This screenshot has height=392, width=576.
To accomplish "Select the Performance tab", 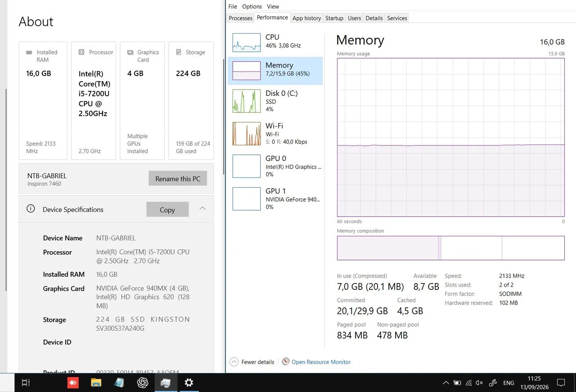I will pyautogui.click(x=272, y=18).
